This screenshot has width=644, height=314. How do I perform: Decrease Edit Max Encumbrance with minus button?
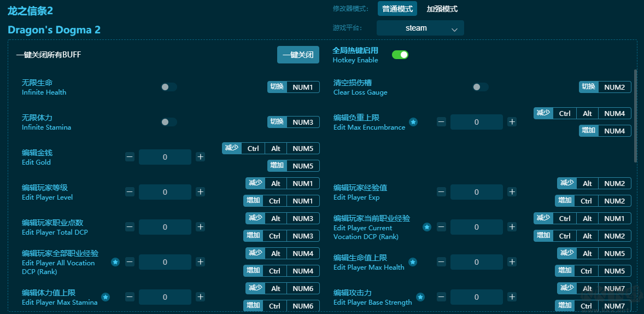[441, 122]
